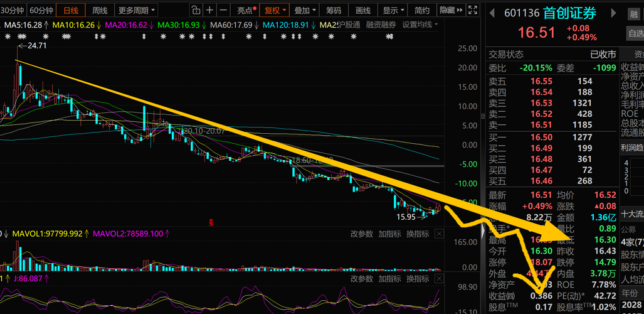Viewport: 644px width, 314px height.
Task: Open the 更多周期 dropdown
Action: [x=136, y=10]
